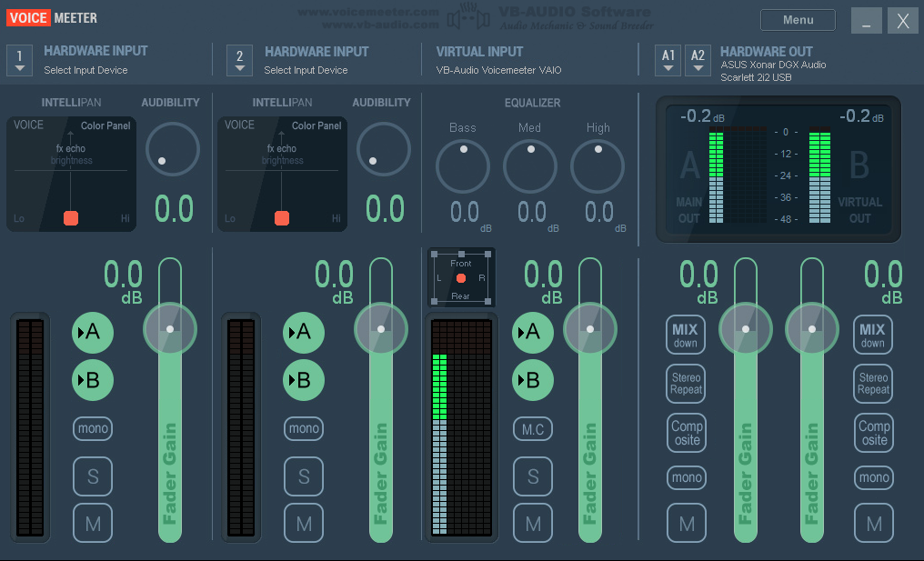
Task: Solo Hardware Input 1 strip
Action: [x=93, y=476]
